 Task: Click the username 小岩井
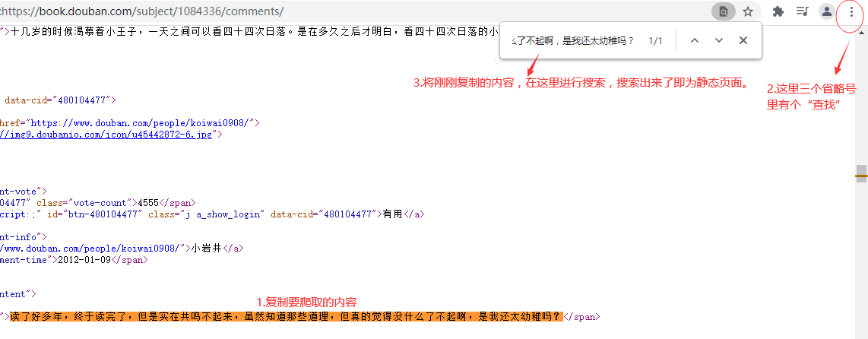tap(207, 249)
